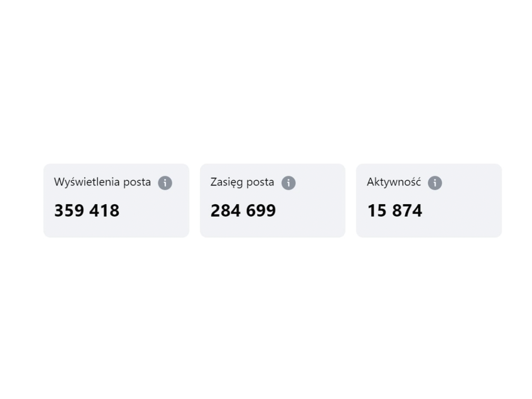Screen dimensions: 532x399
Task: Click the Aktywność label text
Action: [x=394, y=182]
